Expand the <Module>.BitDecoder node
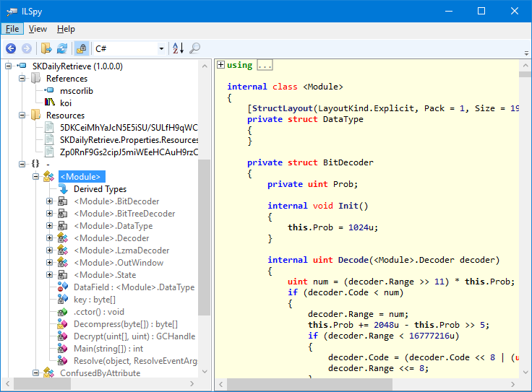532x392 pixels. click(50, 201)
